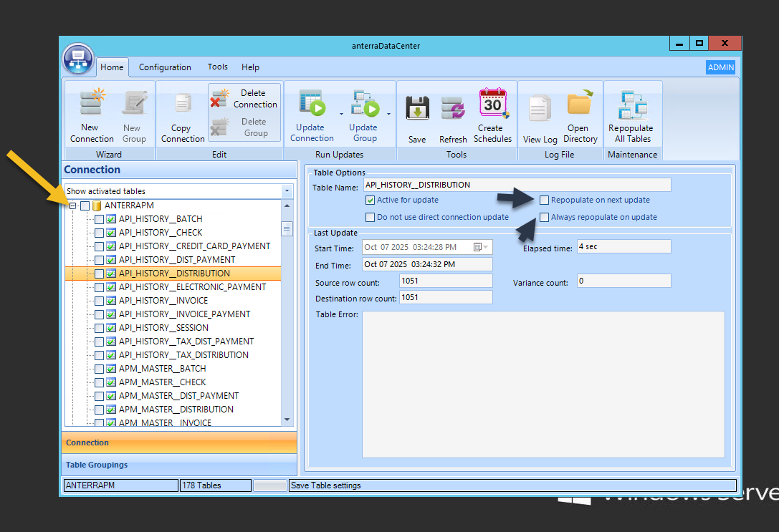The image size is (779, 532).
Task: Open Create Schedules calendar icon
Action: [493, 104]
